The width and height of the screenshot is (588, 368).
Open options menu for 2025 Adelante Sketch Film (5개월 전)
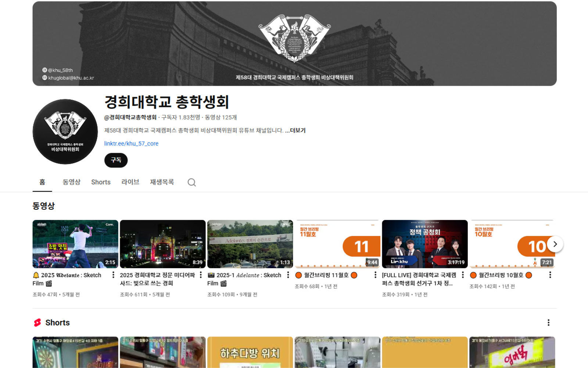pos(113,275)
